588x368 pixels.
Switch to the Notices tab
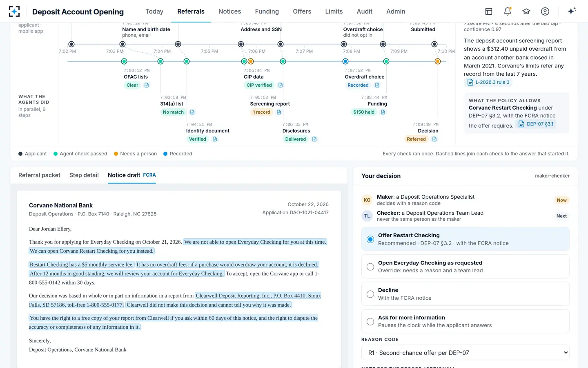click(229, 11)
